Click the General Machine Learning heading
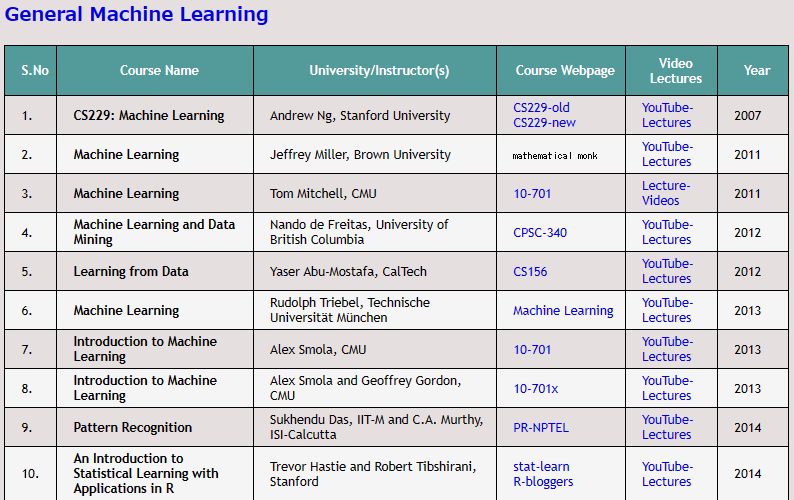Image resolution: width=794 pixels, height=500 pixels. pyautogui.click(x=136, y=14)
